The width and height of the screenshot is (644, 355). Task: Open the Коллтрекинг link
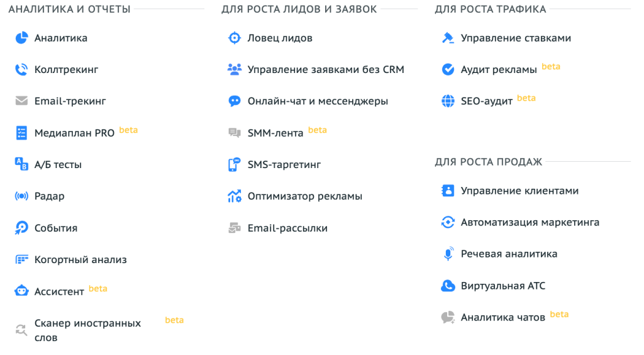[x=66, y=69]
